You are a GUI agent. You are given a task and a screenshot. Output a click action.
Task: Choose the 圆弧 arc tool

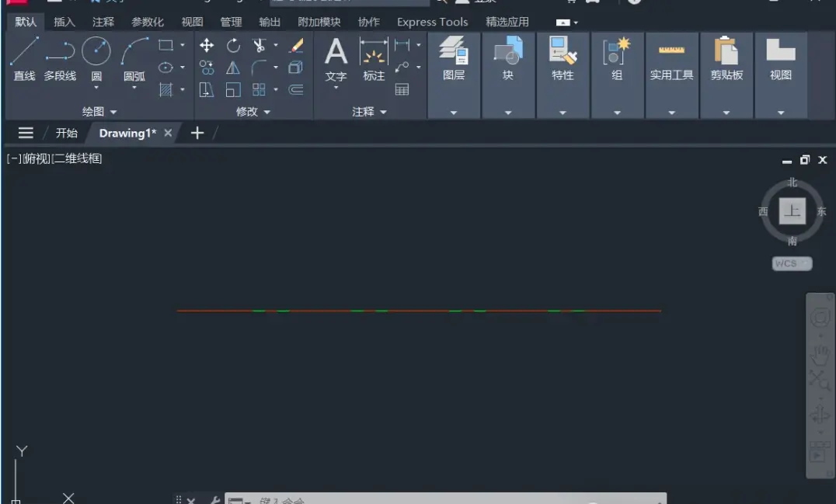click(134, 58)
